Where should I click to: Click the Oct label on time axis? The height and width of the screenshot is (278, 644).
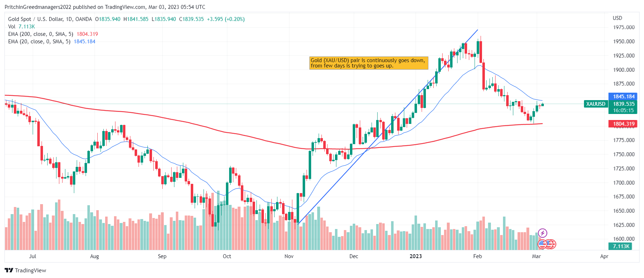click(227, 256)
